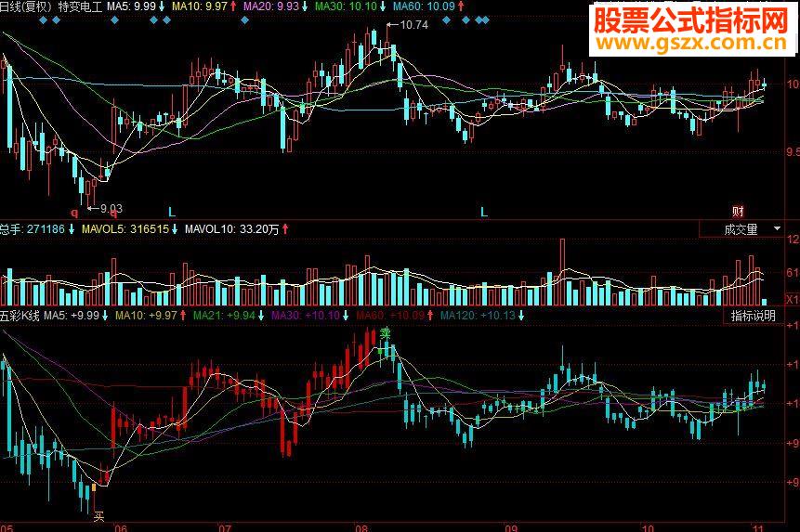Viewport: 800px width, 532px height.
Task: Select the leftmost blue diamond info marker
Action: (x=44, y=20)
